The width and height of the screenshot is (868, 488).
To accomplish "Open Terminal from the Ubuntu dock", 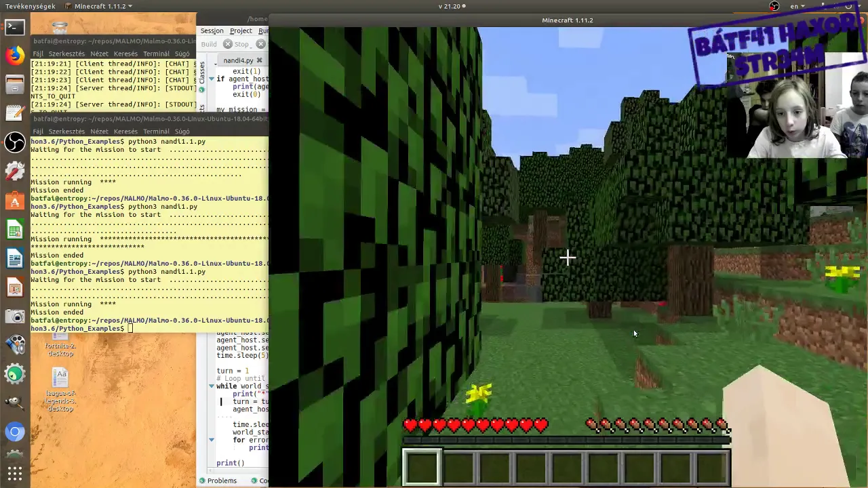I will [15, 27].
